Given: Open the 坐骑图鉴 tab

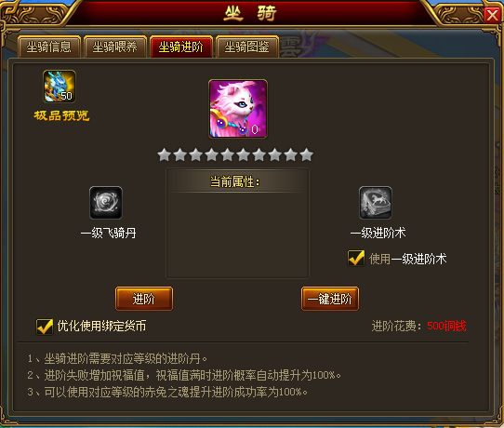Looking at the screenshot, I should click(x=246, y=47).
